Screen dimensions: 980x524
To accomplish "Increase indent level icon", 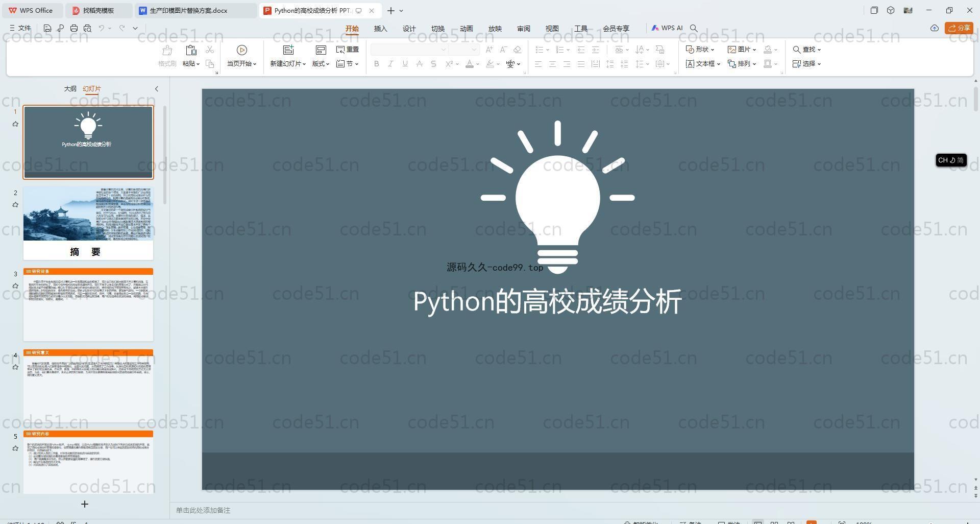I will click(595, 50).
